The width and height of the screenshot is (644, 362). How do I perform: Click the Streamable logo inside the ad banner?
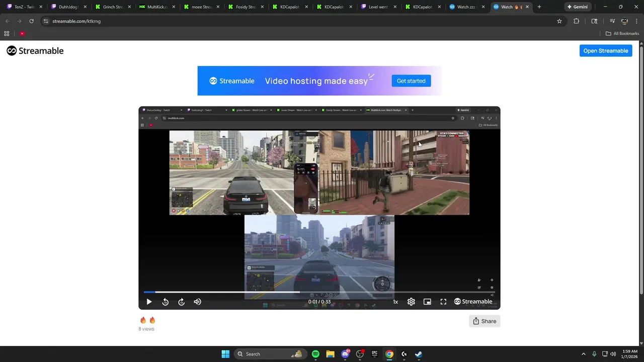[x=232, y=81]
